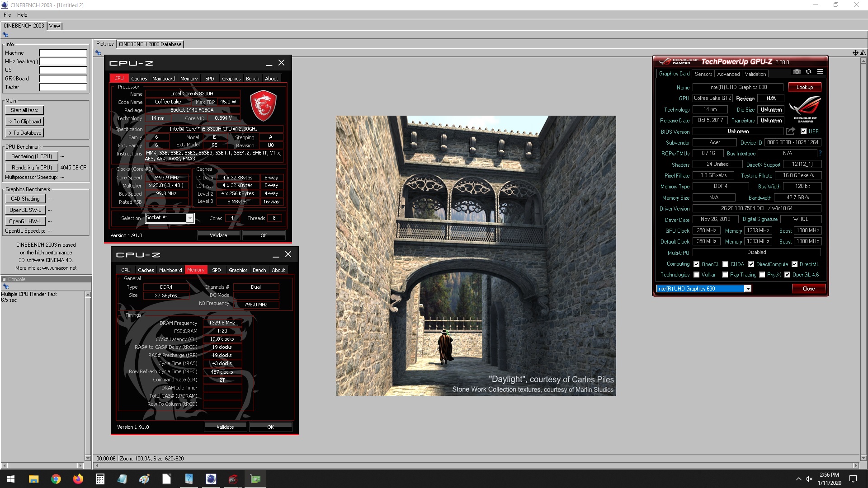Viewport: 868px width, 488px height.
Task: Open the LibreOffice document taskbar icon
Action: pyautogui.click(x=166, y=479)
